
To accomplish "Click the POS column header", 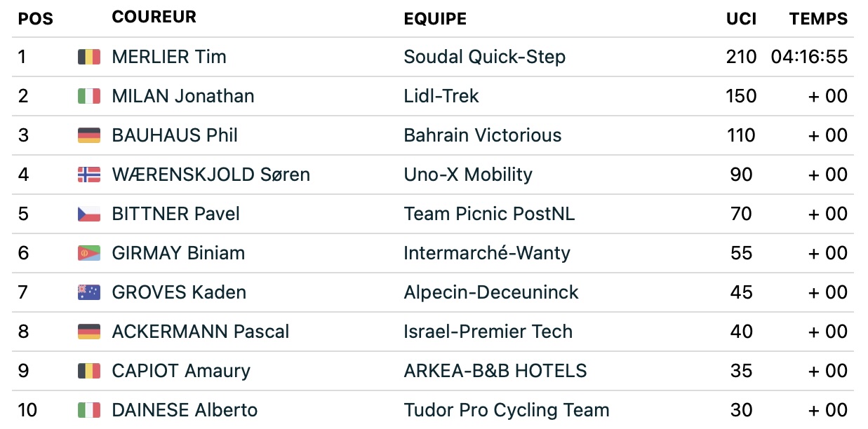I will click(x=36, y=19).
